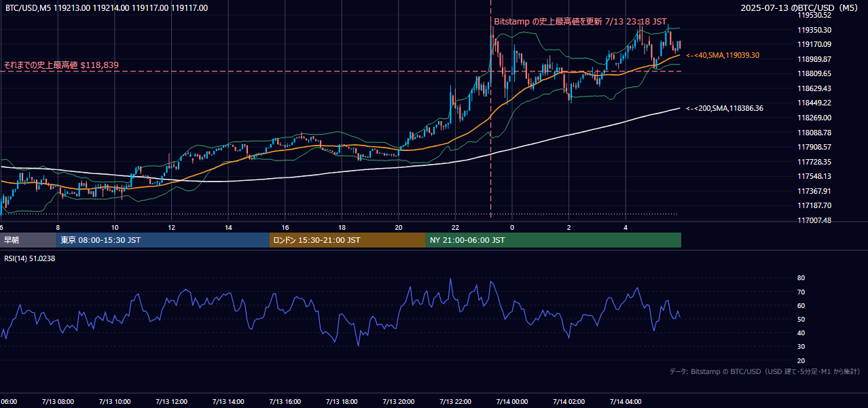Select the 早朝 session bar
Viewport: 868px width, 408px height.
click(x=28, y=240)
